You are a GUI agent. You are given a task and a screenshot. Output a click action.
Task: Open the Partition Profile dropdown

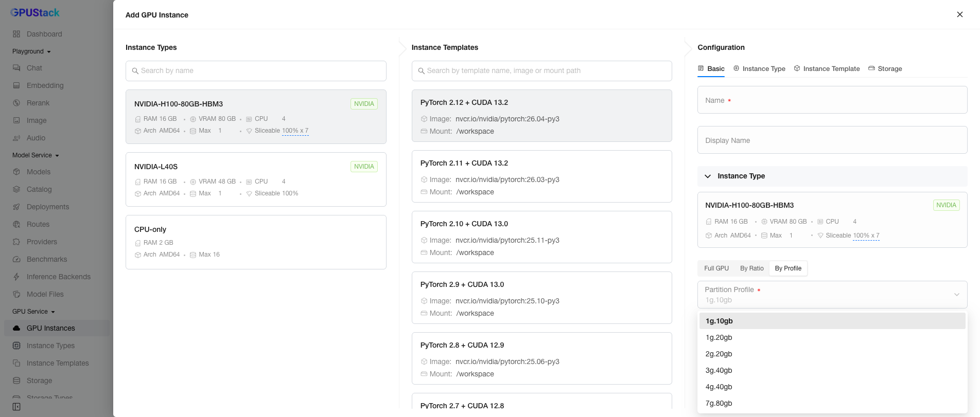pos(832,295)
